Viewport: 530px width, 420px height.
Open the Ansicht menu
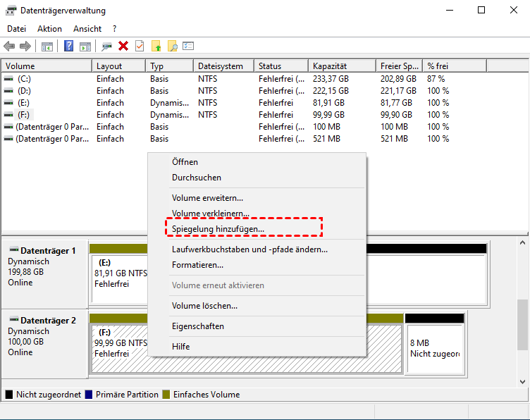click(x=87, y=29)
